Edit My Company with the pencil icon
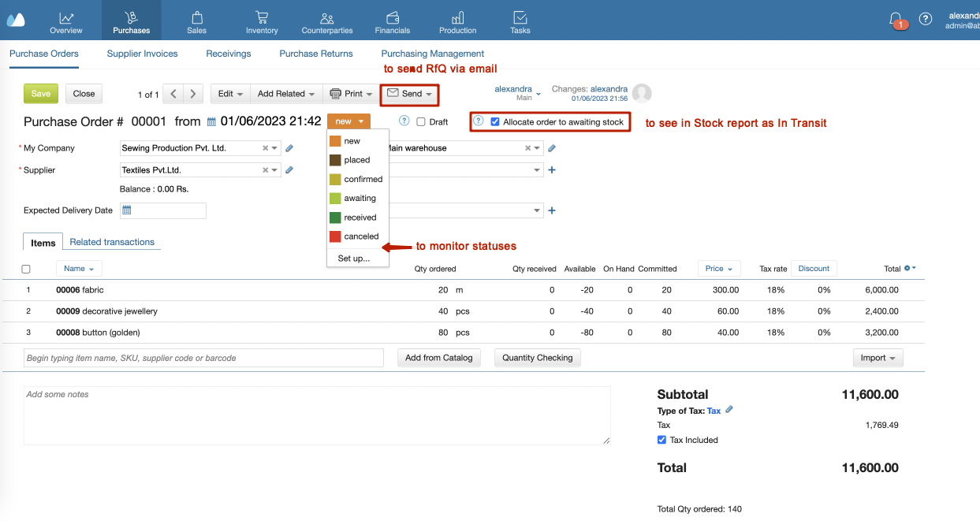This screenshot has height=521, width=980. (289, 148)
